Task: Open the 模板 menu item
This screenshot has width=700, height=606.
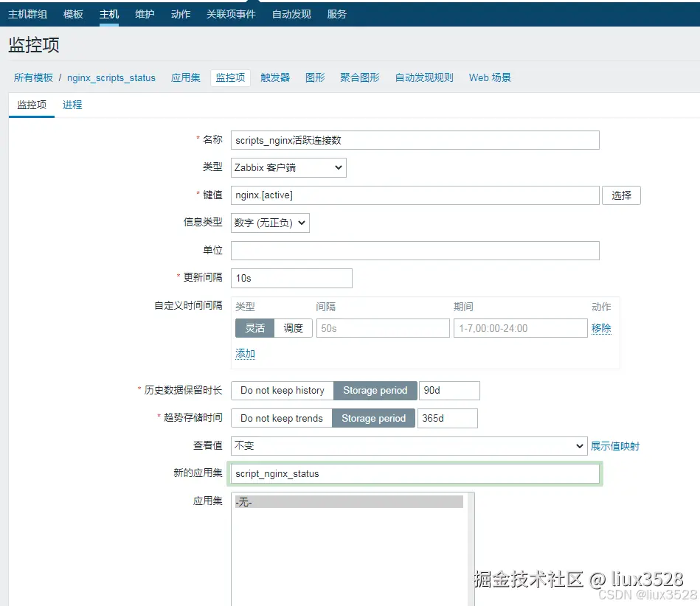Action: (x=73, y=14)
